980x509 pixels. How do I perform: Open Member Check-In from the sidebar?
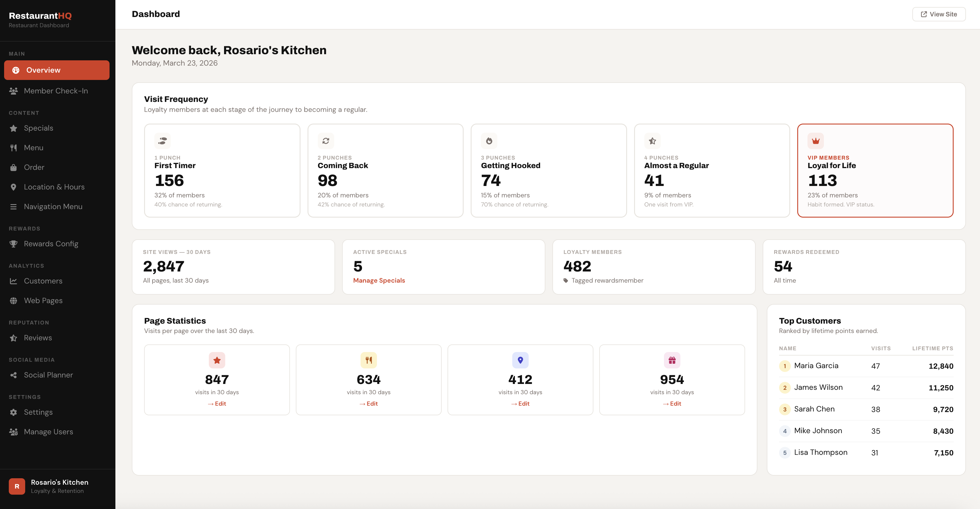[56, 90]
